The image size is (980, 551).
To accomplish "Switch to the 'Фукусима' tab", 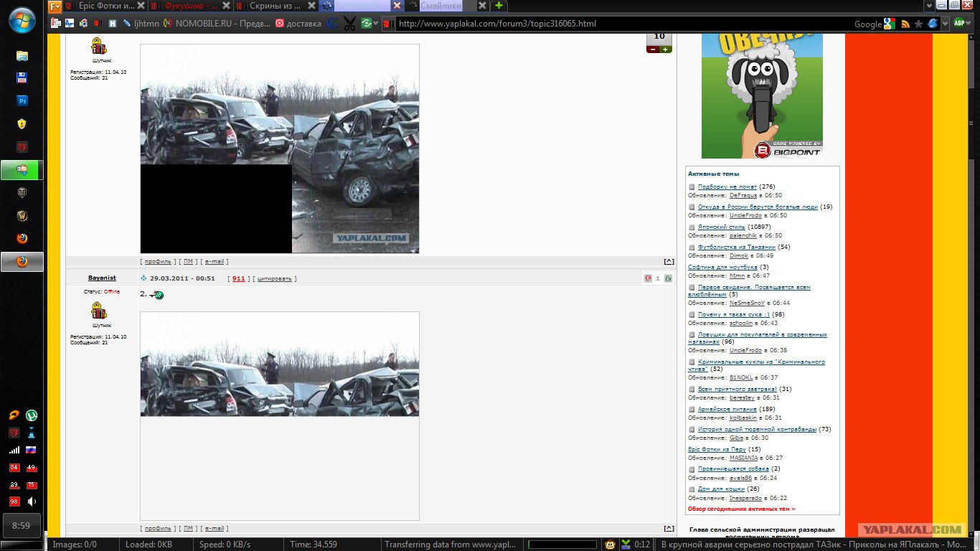I will [190, 6].
